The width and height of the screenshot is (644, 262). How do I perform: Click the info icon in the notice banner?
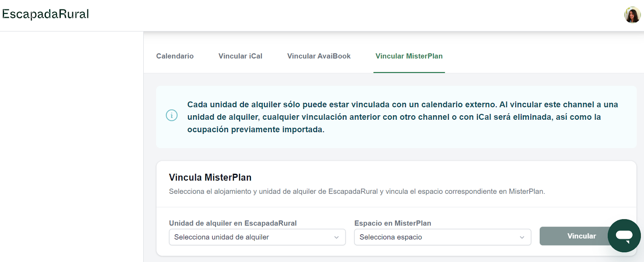pos(172,115)
